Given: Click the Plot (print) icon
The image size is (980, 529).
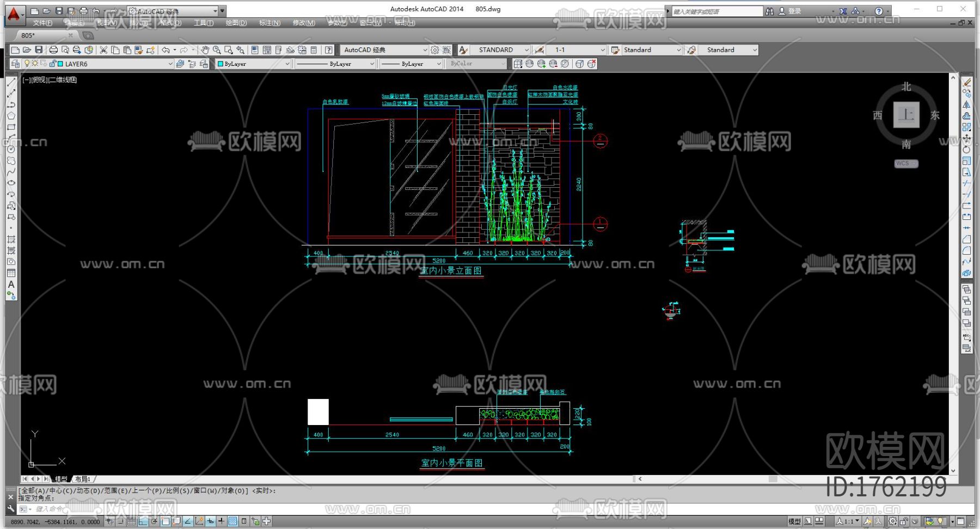Looking at the screenshot, I should click(53, 50).
